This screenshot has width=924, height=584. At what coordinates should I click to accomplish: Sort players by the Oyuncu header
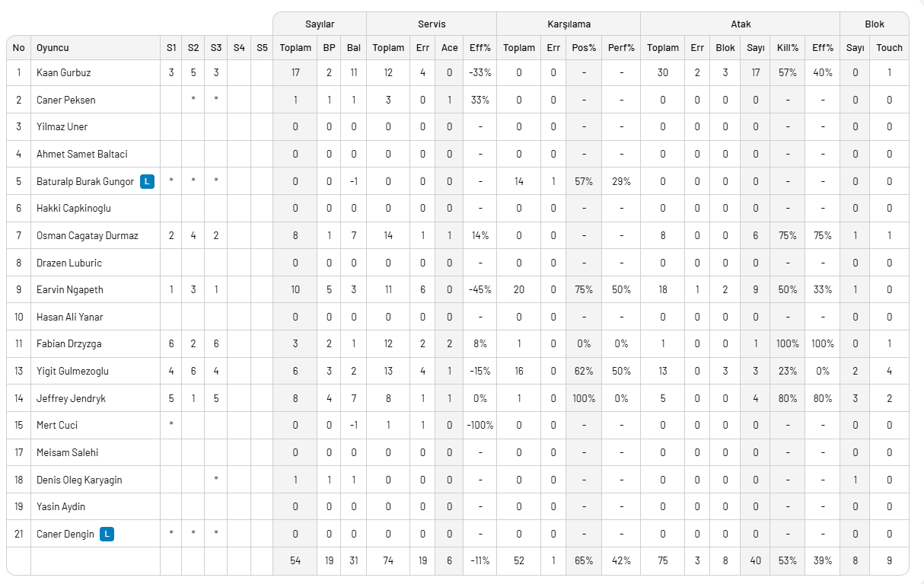pos(53,48)
